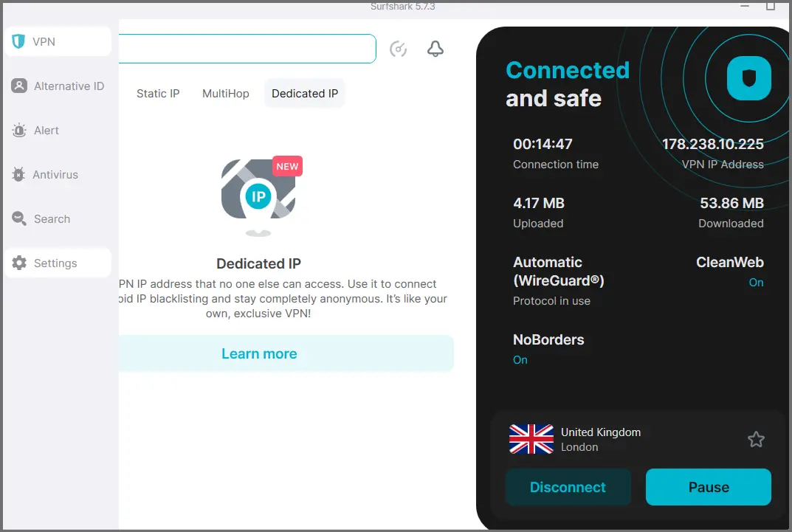Screen dimensions: 792x532
Task: Open Alternative ID from the sidebar
Action: click(19, 86)
